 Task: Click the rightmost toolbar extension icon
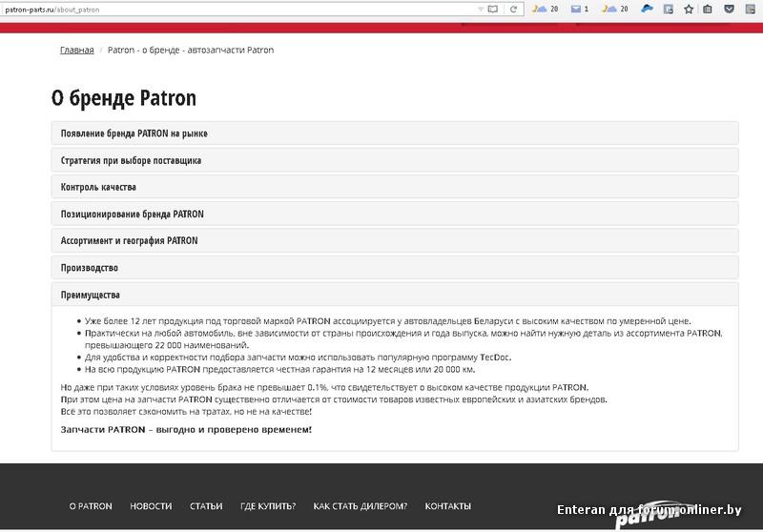(x=751, y=9)
